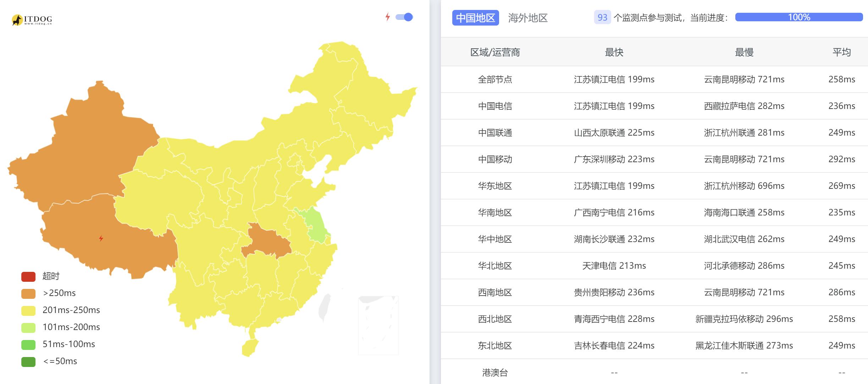Toggle the >250ms orange legend swatch
The image size is (868, 384).
pyautogui.click(x=28, y=294)
